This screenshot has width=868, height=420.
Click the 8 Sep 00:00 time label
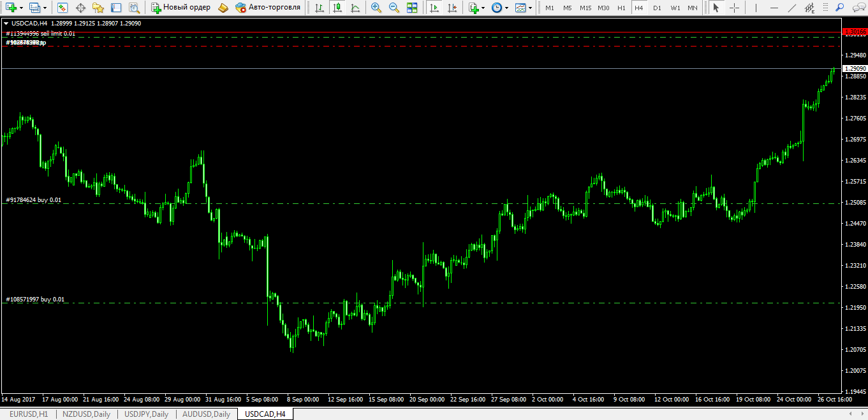click(x=303, y=400)
